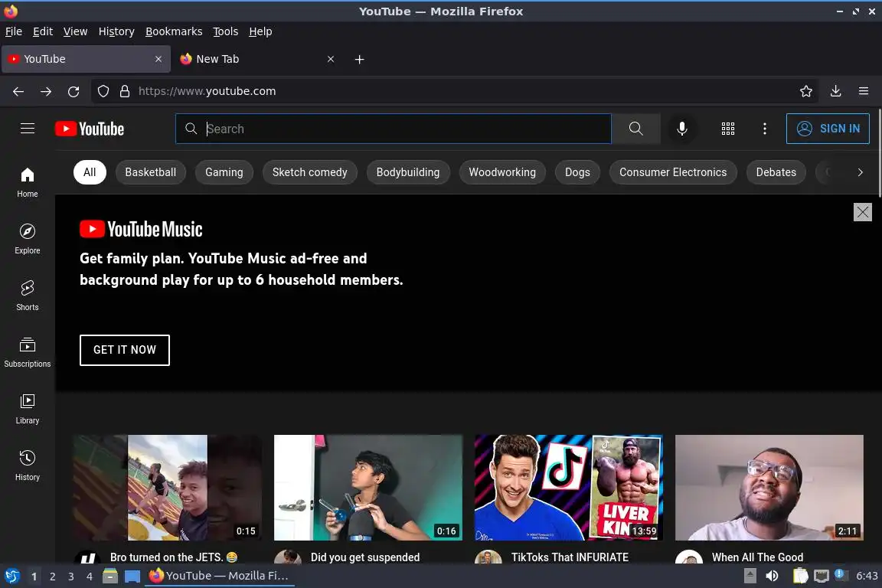Viewport: 882px width, 588px height.
Task: Open the File menu
Action: click(14, 31)
